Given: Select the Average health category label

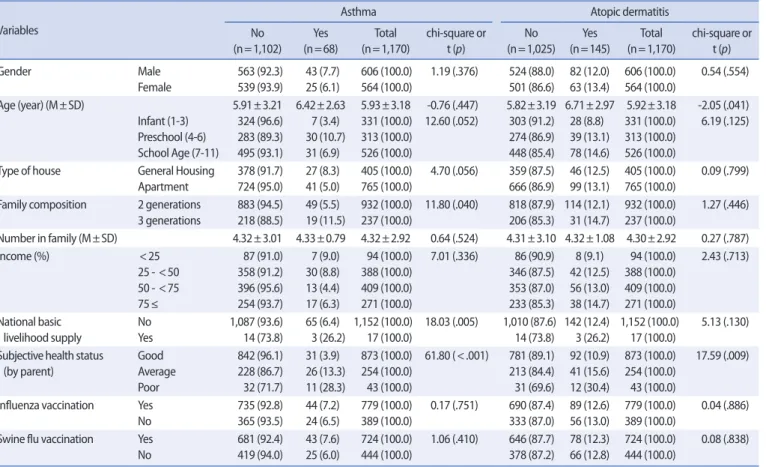Looking at the screenshot, I should pos(156,372).
